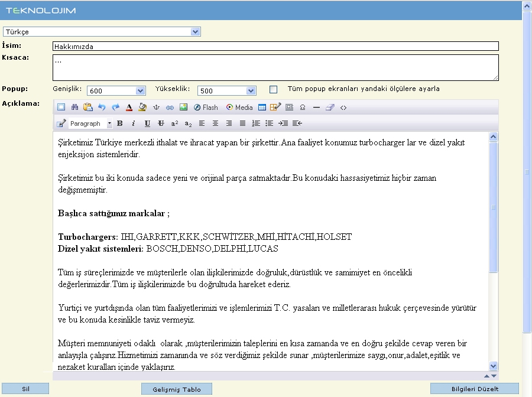
Task: Align text to the right
Action: (229, 123)
